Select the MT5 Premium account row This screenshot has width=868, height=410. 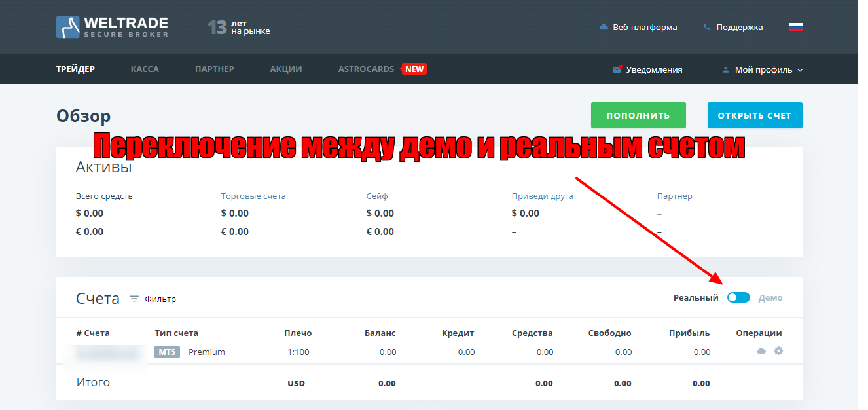[x=429, y=352]
